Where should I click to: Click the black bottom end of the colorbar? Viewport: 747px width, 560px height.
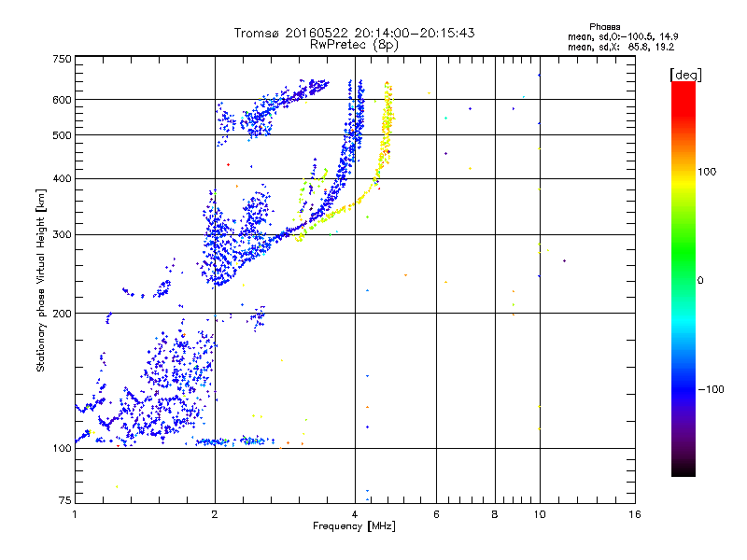[x=684, y=470]
